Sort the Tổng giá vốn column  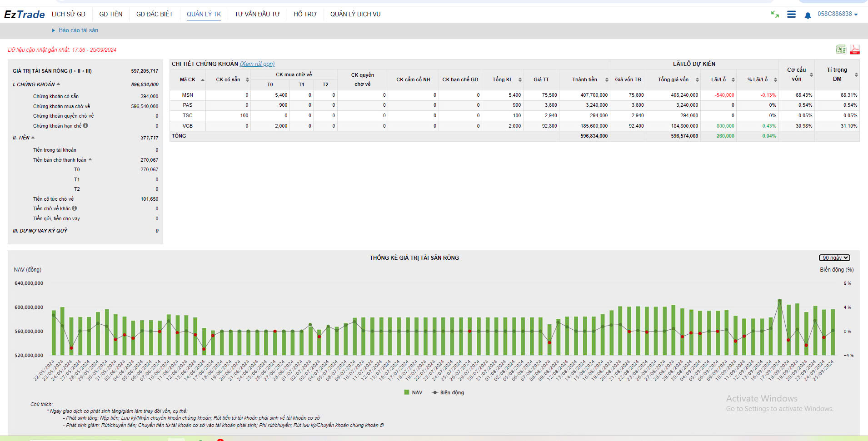(697, 80)
